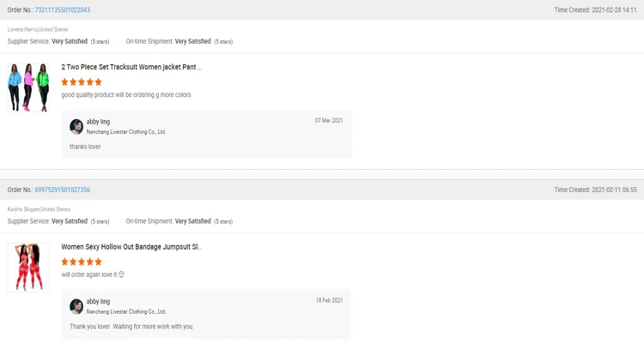The image size is (644, 343).
Task: Click the tracksuit product thumbnail image
Action: [x=29, y=87]
